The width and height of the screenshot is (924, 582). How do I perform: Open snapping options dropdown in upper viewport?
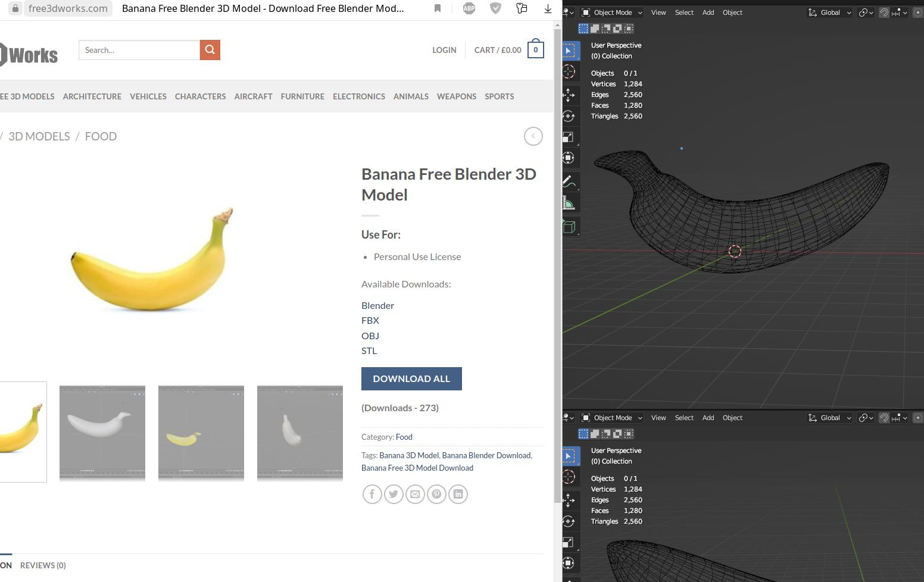pos(899,12)
